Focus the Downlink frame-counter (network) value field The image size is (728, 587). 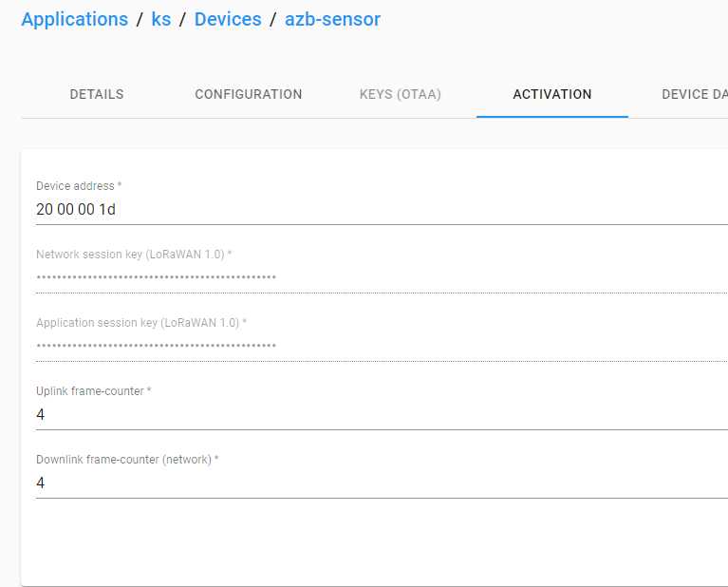[382, 483]
